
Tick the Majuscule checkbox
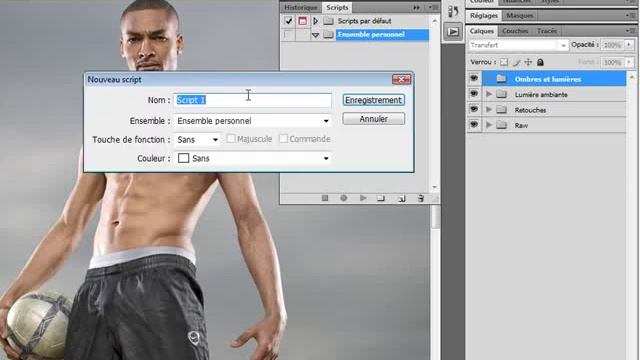tap(231, 139)
